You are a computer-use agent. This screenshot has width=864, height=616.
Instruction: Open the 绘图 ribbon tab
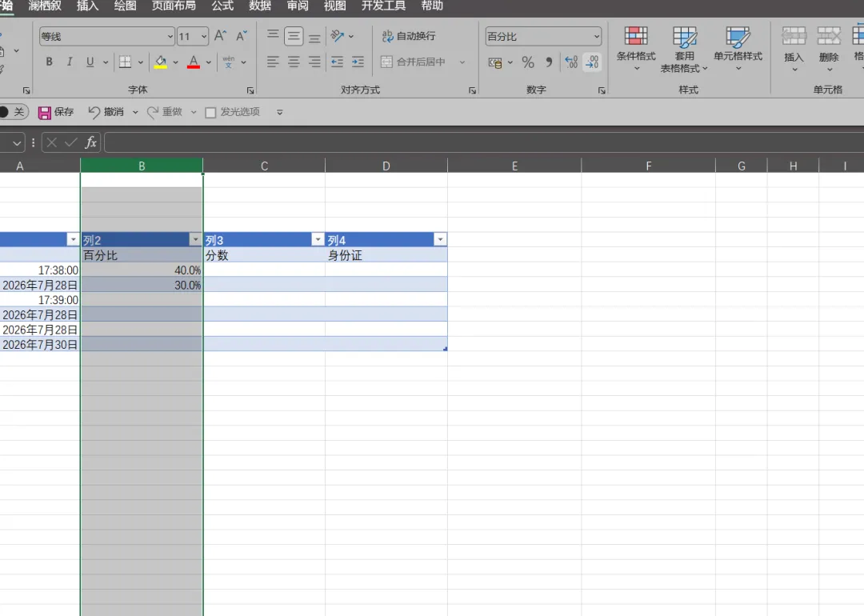tap(125, 6)
